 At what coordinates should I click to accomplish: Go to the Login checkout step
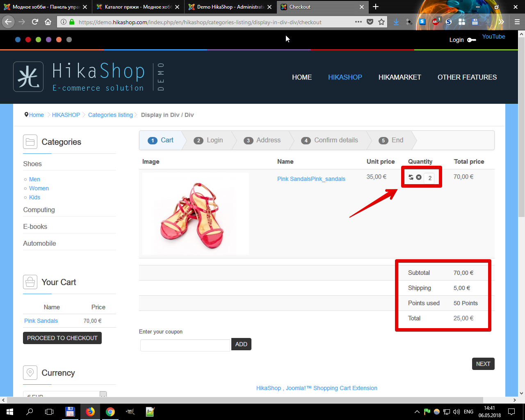coord(208,140)
